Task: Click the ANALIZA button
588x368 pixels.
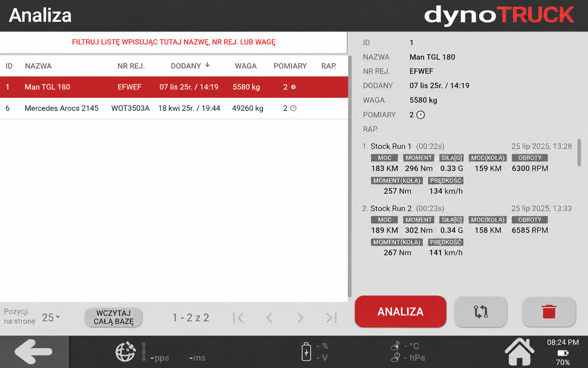Action: pyautogui.click(x=400, y=312)
